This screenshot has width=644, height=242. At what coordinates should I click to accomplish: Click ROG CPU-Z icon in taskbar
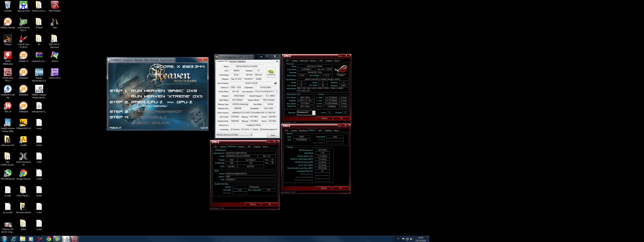[74, 239]
